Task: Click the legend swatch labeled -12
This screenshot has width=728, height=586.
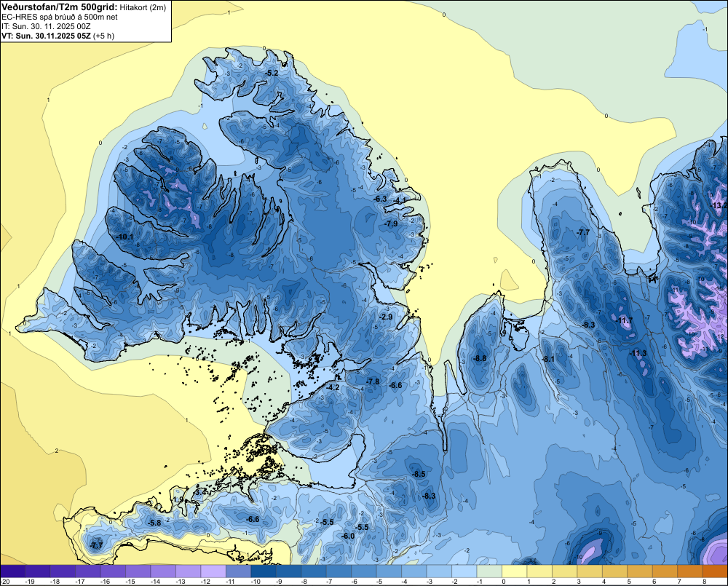Action: 213,571
